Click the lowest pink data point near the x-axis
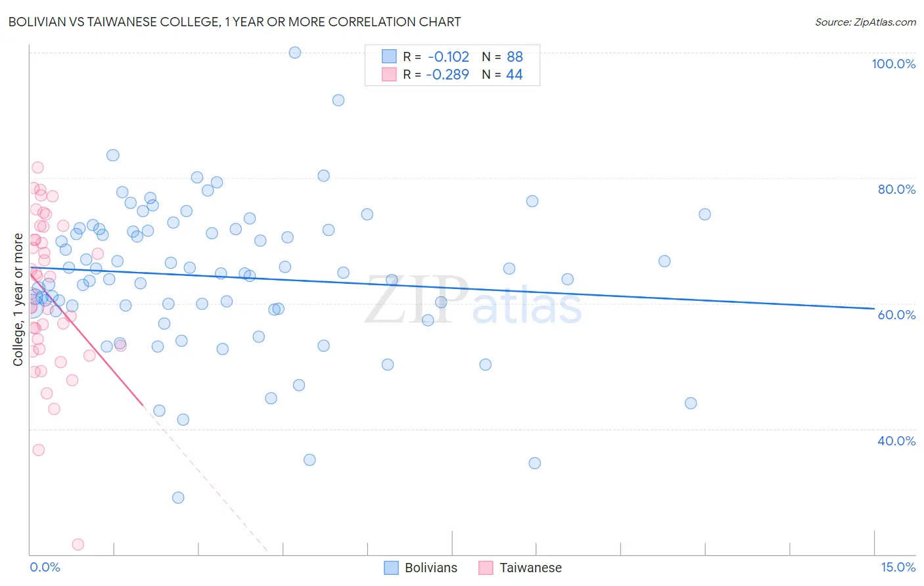 78,544
